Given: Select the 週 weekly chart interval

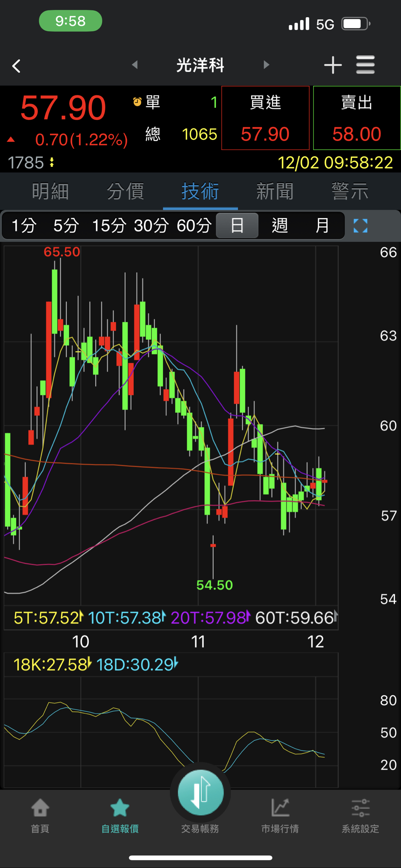Looking at the screenshot, I should pos(280,226).
